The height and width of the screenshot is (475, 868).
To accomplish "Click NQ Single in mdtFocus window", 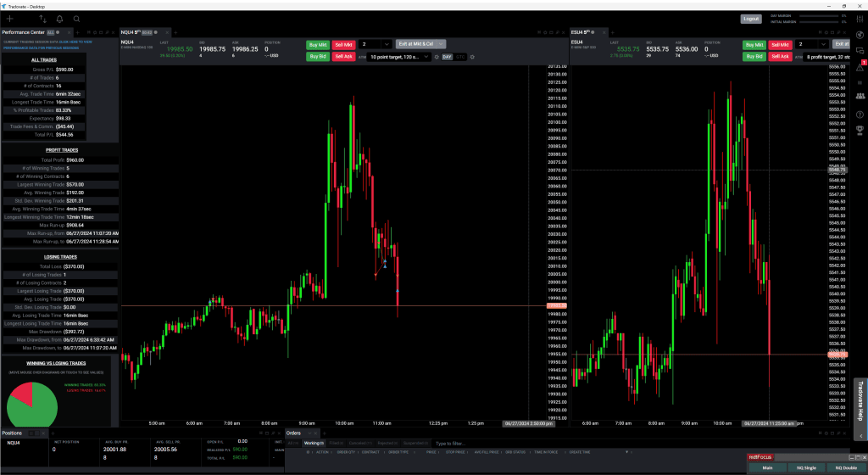I will click(x=807, y=468).
